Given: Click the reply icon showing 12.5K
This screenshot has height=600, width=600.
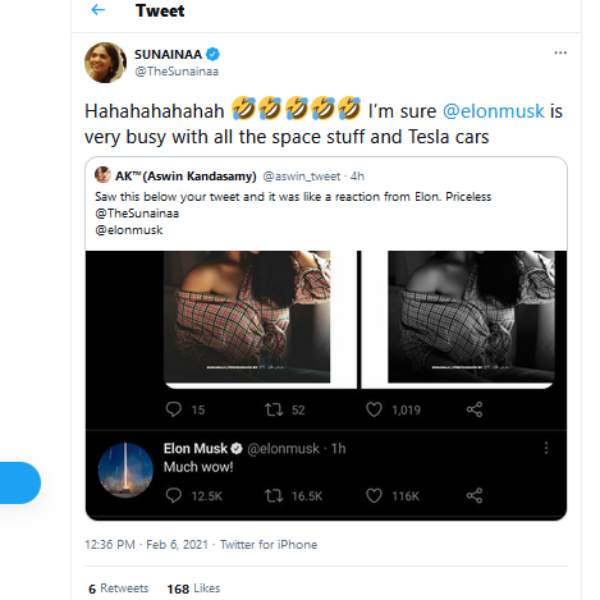Looking at the screenshot, I should [x=173, y=496].
